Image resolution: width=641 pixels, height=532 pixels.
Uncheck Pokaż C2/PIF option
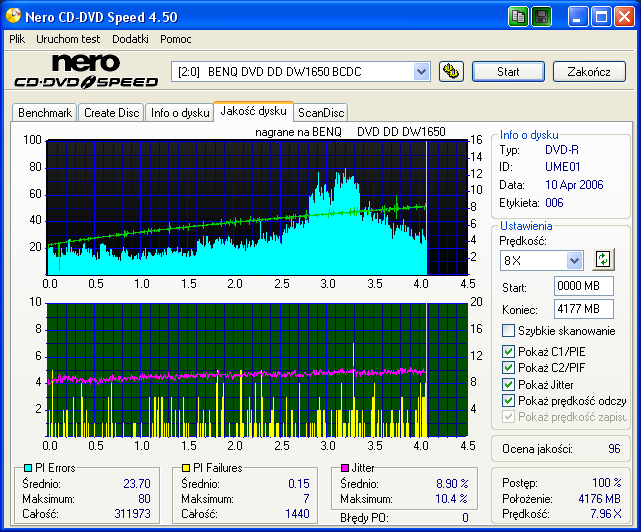click(x=508, y=368)
